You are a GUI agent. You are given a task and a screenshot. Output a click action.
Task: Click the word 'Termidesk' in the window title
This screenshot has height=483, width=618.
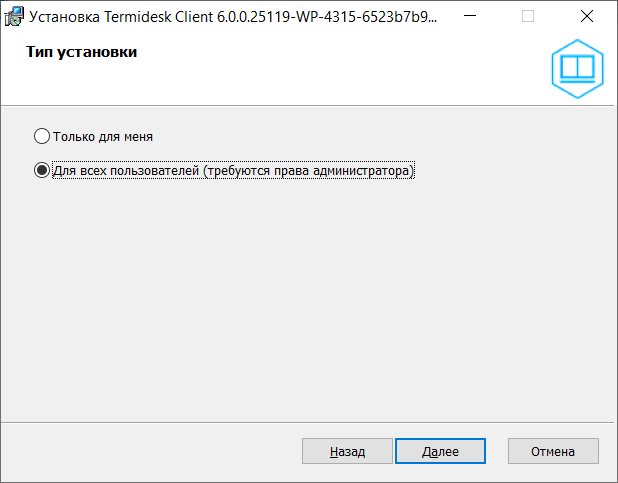coord(137,17)
